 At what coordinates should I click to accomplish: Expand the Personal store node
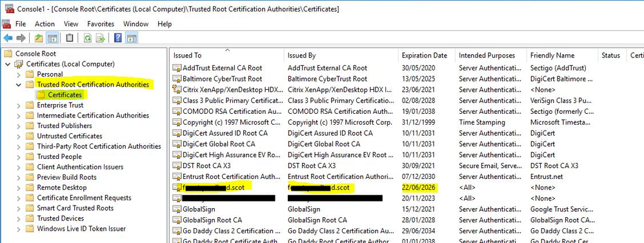(18, 74)
